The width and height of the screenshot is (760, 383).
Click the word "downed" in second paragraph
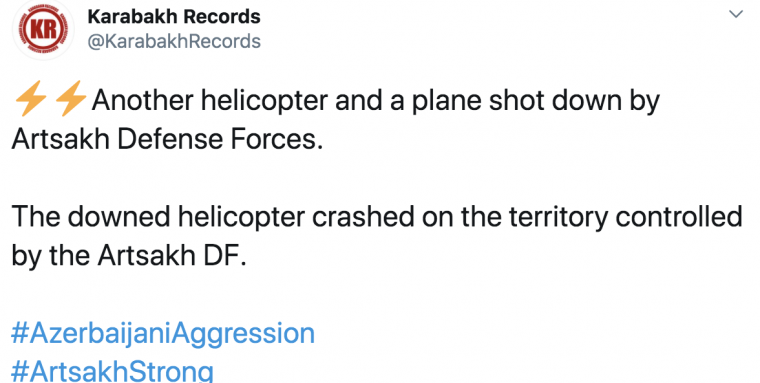click(119, 217)
